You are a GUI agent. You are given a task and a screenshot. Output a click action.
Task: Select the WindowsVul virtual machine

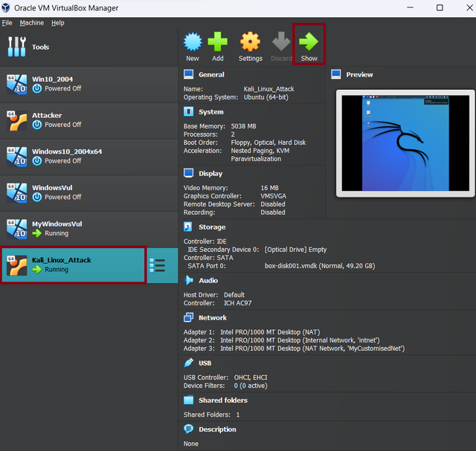coord(89,193)
